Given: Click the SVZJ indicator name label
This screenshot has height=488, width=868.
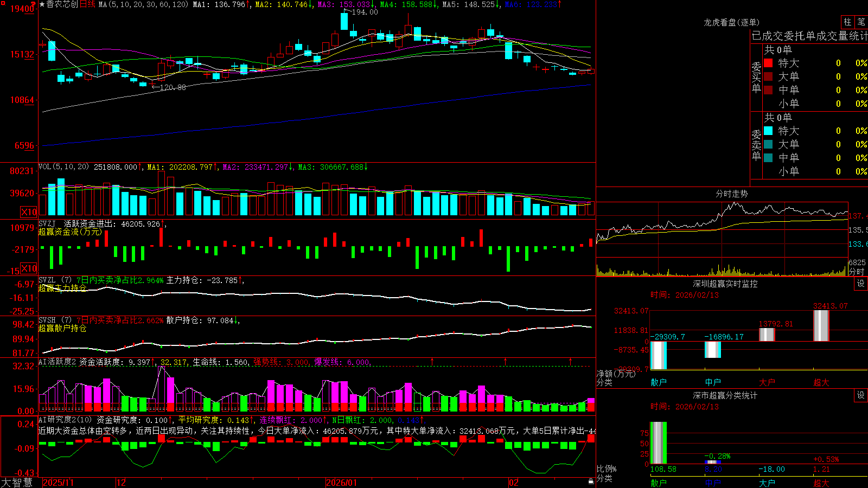Looking at the screenshot, I should [x=47, y=223].
